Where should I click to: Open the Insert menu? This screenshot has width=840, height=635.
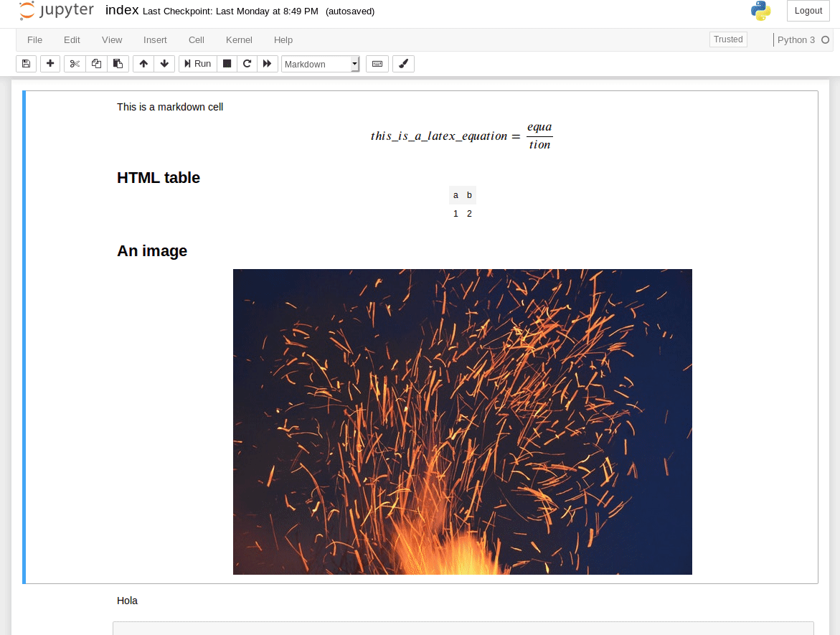tap(155, 40)
